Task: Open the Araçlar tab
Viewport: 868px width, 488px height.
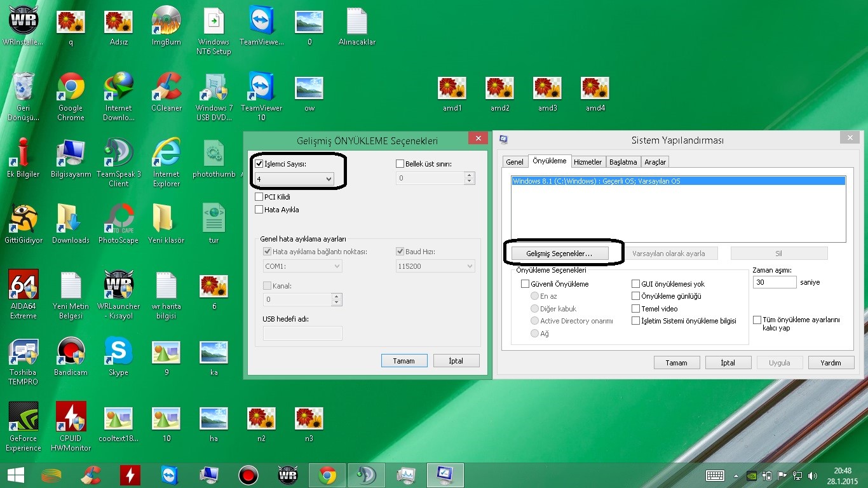Action: click(655, 162)
